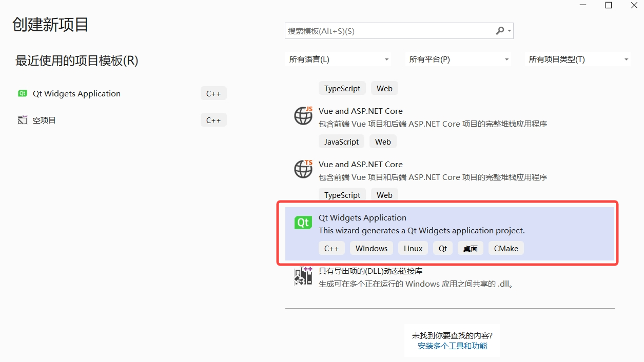
Task: Click the search magnifier icon
Action: pyautogui.click(x=499, y=31)
